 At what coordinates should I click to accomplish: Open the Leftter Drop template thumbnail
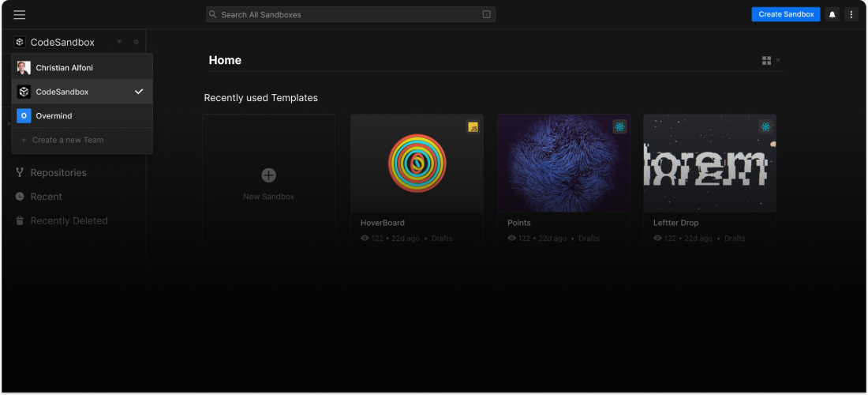709,164
